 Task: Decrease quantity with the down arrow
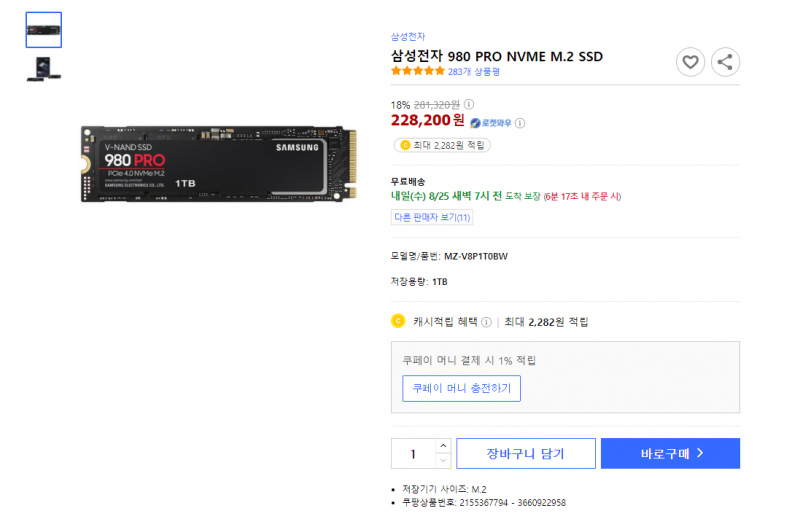click(x=443, y=461)
